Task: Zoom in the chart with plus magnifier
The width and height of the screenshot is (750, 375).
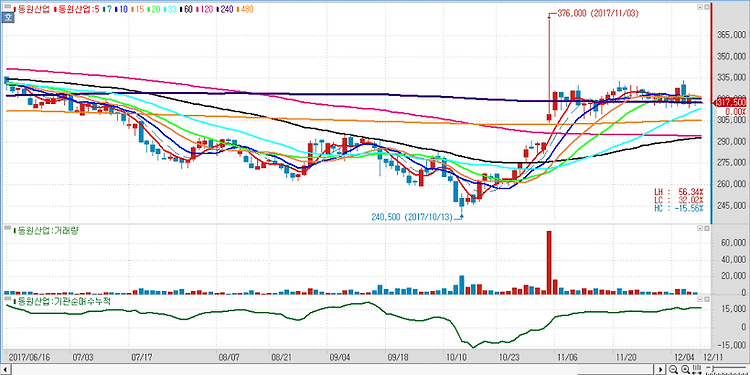Action: click(685, 369)
